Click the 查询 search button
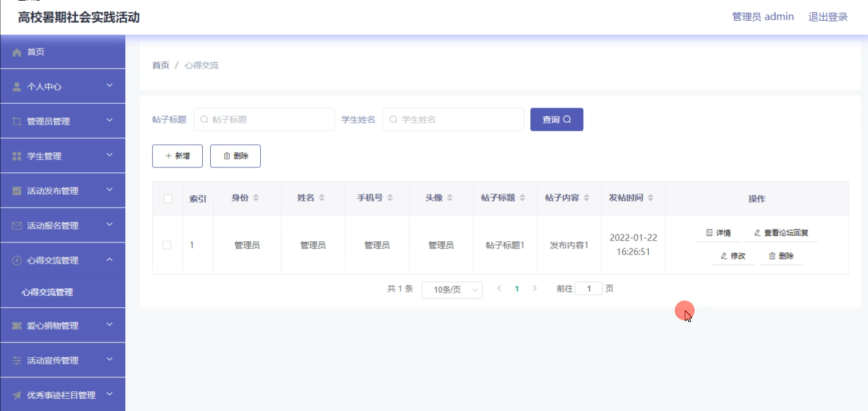This screenshot has height=411, width=868. 556,120
